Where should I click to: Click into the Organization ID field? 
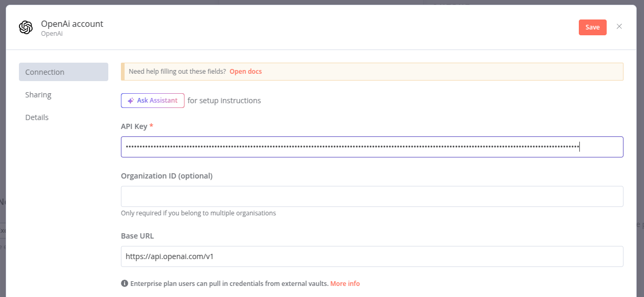[x=372, y=196]
